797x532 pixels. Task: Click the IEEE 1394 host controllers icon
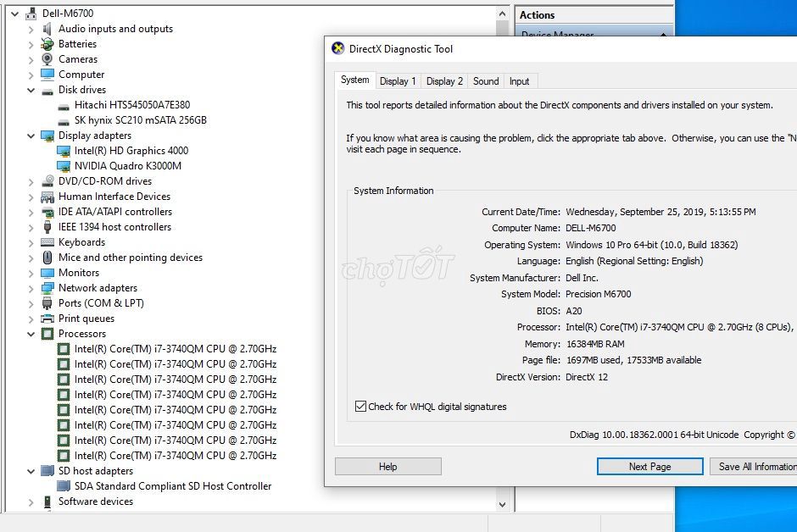[x=47, y=227]
